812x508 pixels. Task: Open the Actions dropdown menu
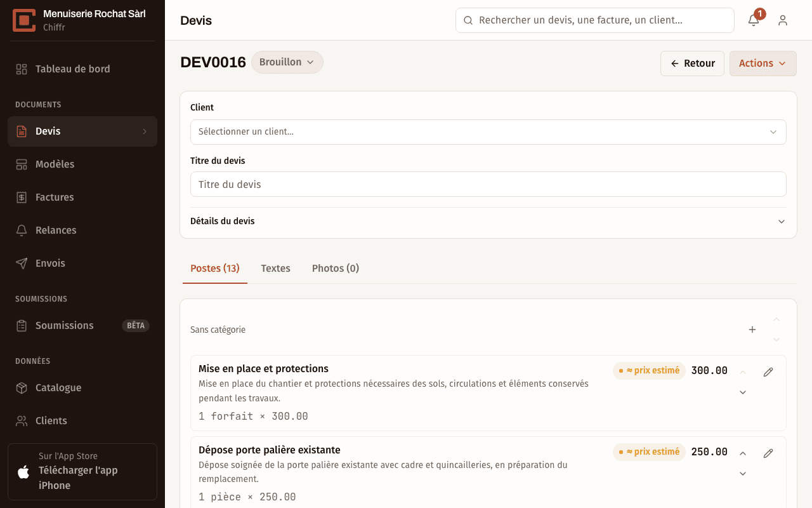763,63
